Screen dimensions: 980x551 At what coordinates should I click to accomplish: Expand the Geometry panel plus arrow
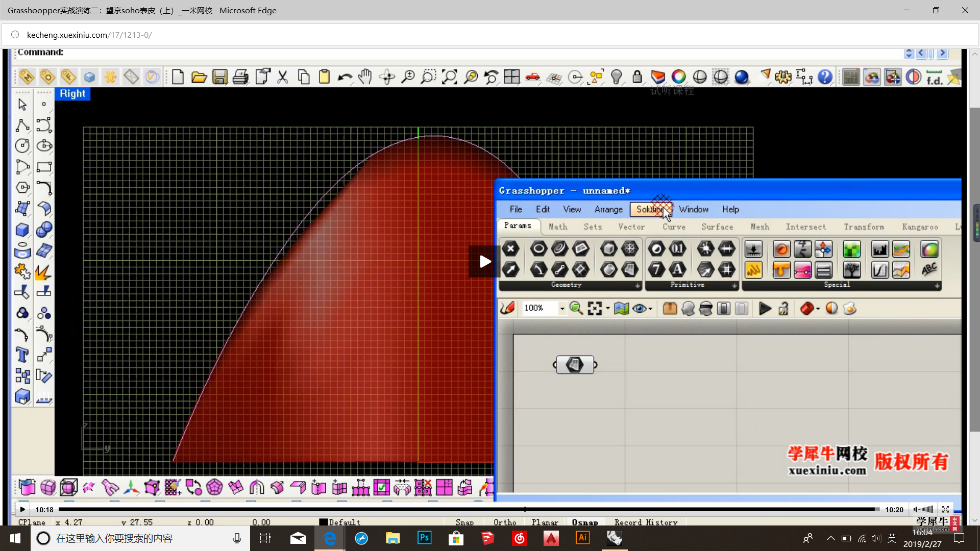click(x=638, y=286)
